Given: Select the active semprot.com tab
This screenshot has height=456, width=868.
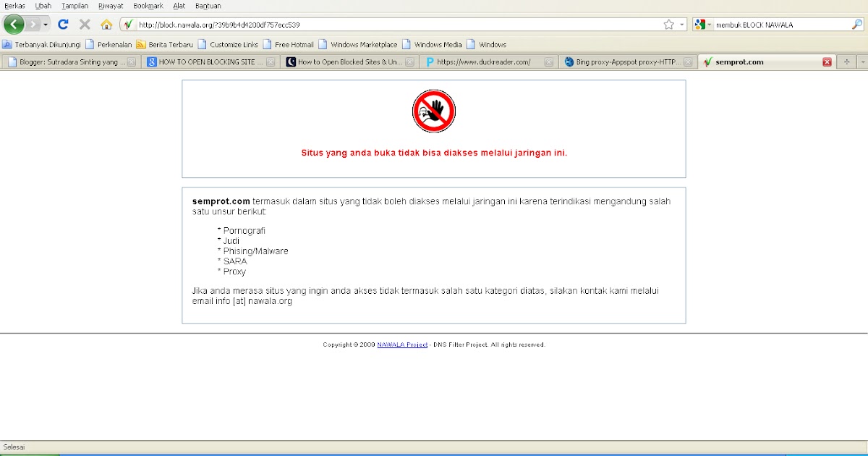Looking at the screenshot, I should [x=767, y=62].
